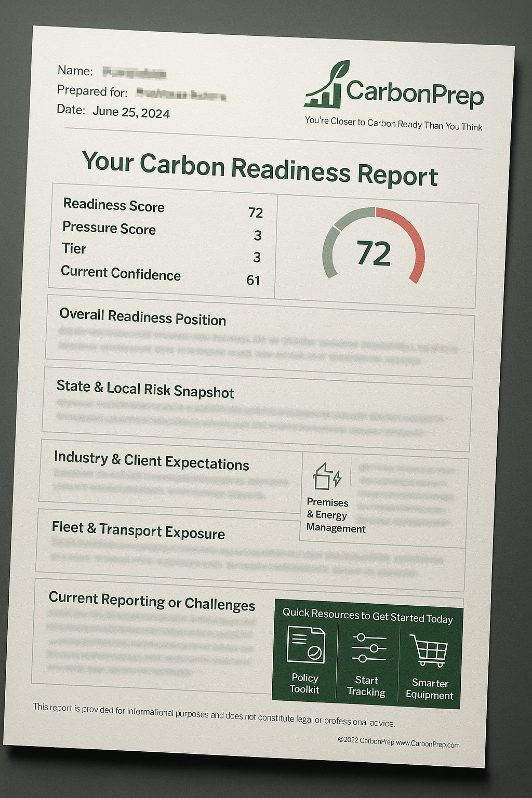Click the 'Tier' label
The height and width of the screenshot is (798, 532).
(74, 248)
